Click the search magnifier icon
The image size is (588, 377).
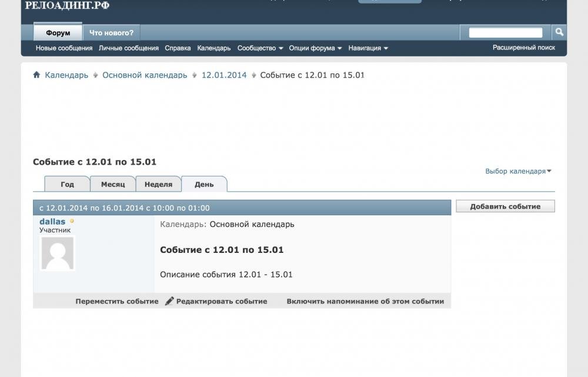tap(559, 32)
